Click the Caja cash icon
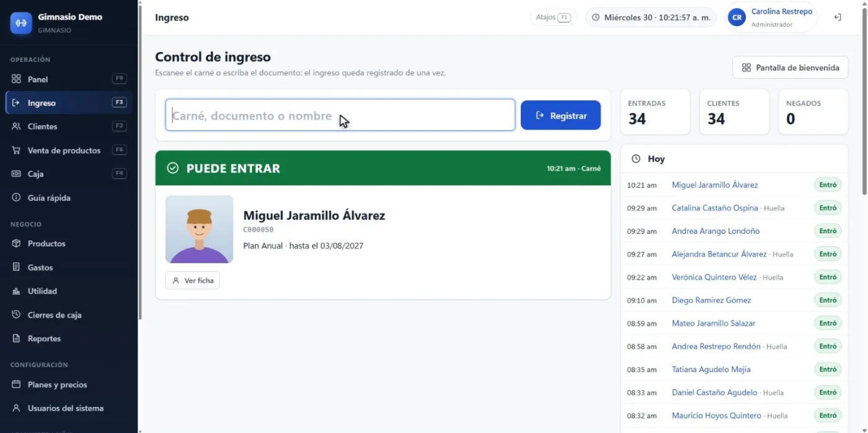The image size is (868, 433). pyautogui.click(x=16, y=174)
